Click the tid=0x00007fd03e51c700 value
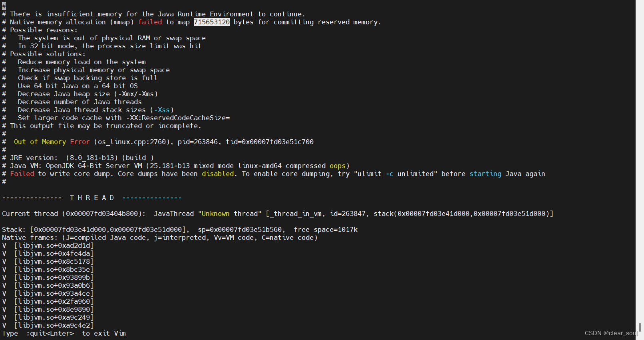644x340 pixels. pos(270,142)
